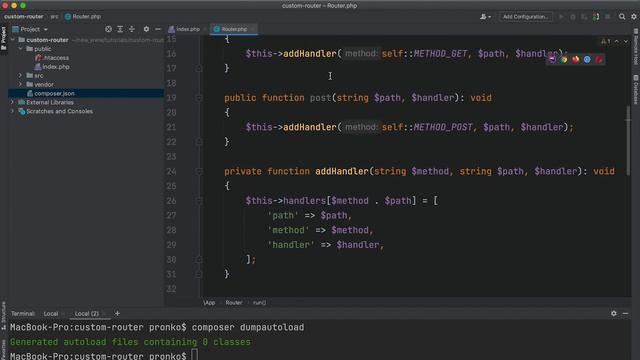Click Router in the editor breadcrumb

point(234,302)
